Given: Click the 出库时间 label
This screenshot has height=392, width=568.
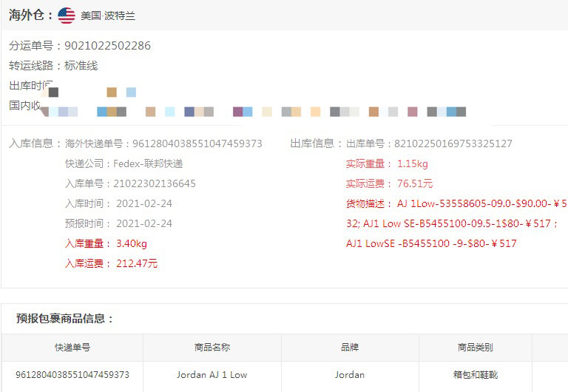Looking at the screenshot, I should (31, 86).
